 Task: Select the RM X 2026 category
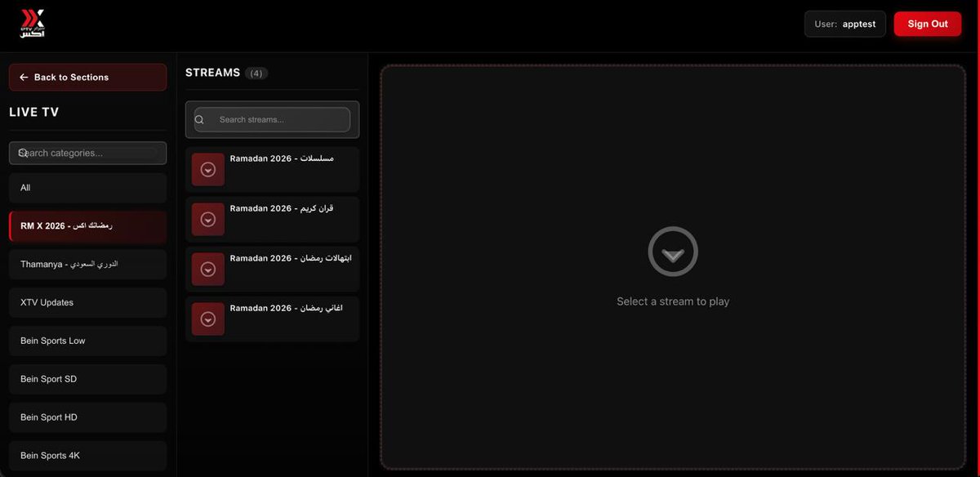tap(88, 226)
